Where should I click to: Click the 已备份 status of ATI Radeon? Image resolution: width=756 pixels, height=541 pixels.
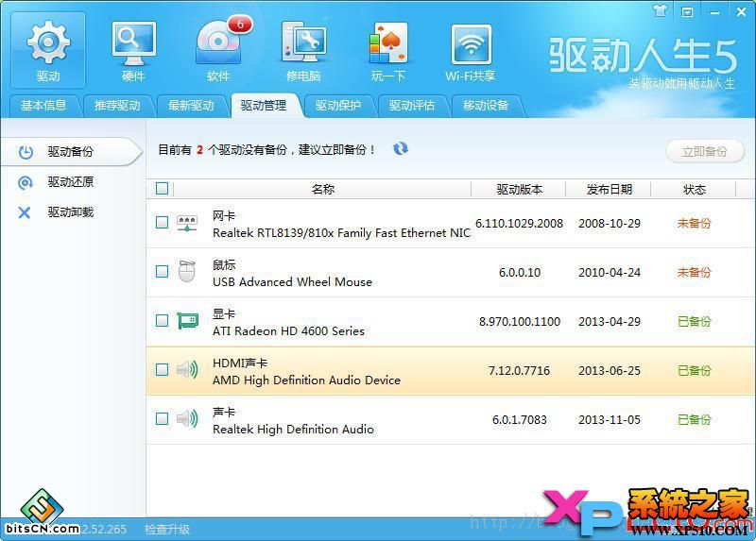click(x=695, y=321)
